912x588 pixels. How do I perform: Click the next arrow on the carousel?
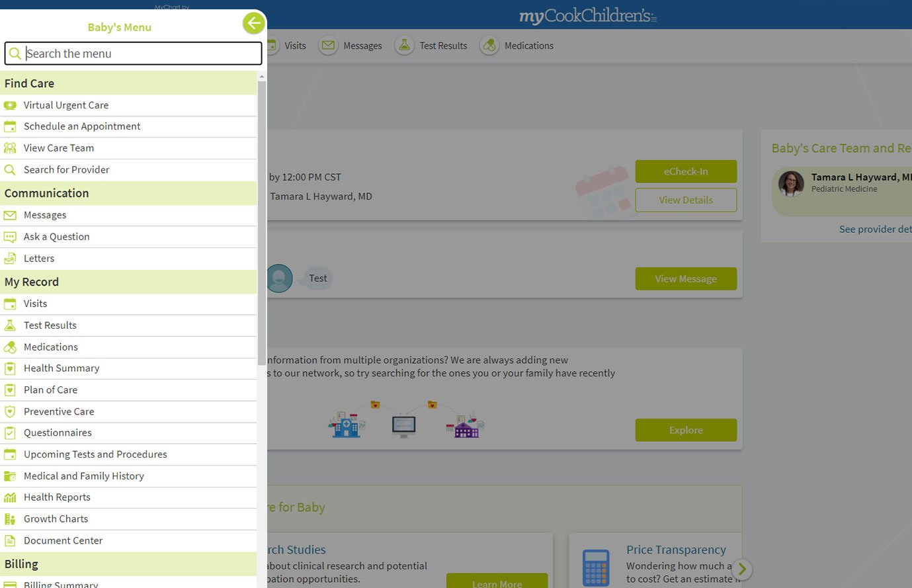point(742,569)
